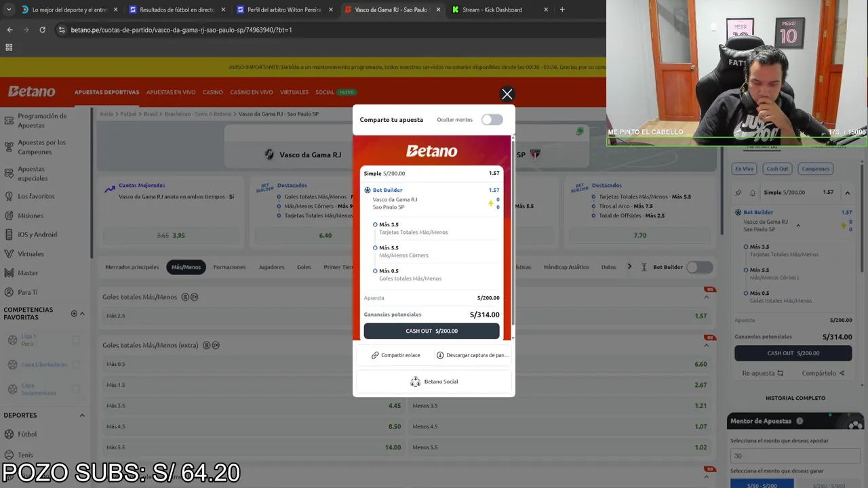Add a favorite competition with plus icon
The width and height of the screenshot is (868, 488).
pyautogui.click(x=74, y=314)
